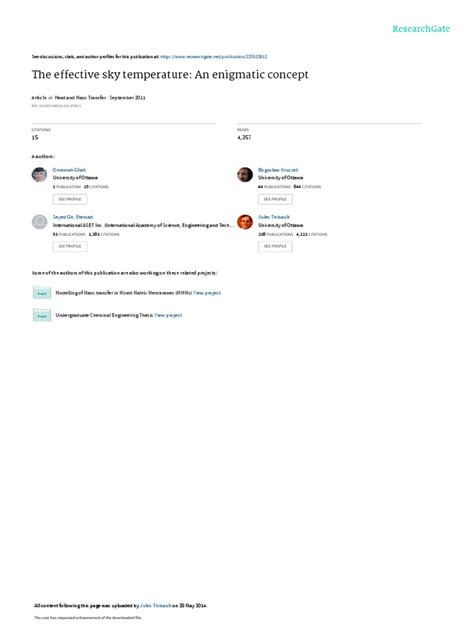Click Jules Thibault uploader link in footer
This screenshot has width=474, height=632.
(x=156, y=605)
